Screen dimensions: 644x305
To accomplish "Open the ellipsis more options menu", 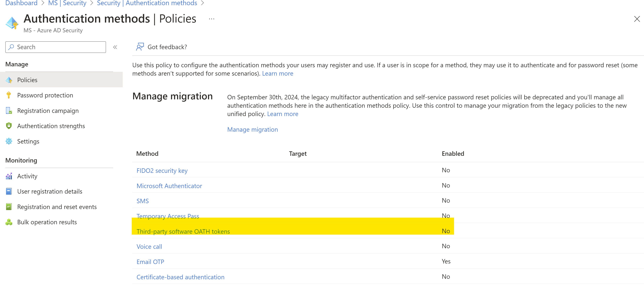I will 211,19.
